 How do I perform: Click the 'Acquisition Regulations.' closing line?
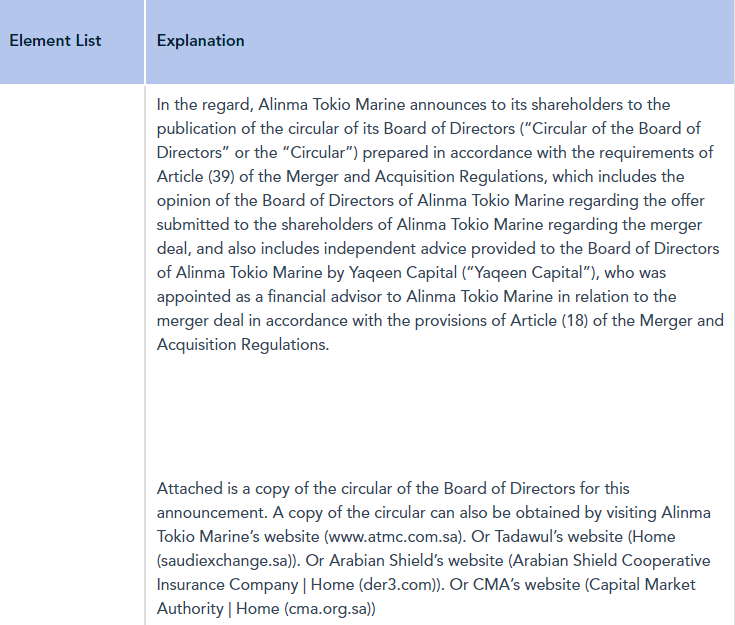coord(243,345)
